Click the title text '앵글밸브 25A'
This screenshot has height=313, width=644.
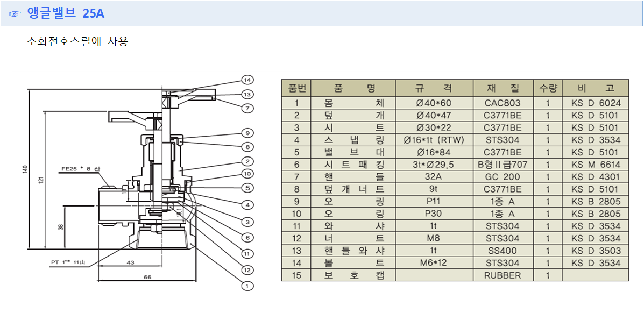(66, 13)
